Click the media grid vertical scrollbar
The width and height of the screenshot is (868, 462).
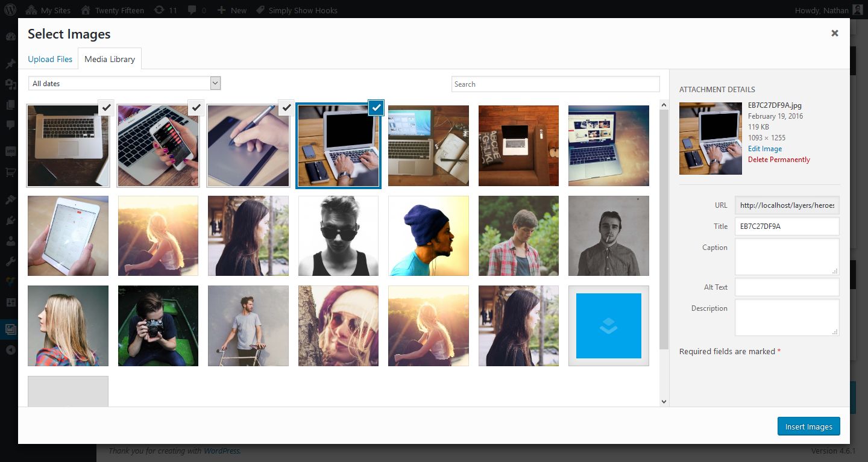tap(664, 229)
